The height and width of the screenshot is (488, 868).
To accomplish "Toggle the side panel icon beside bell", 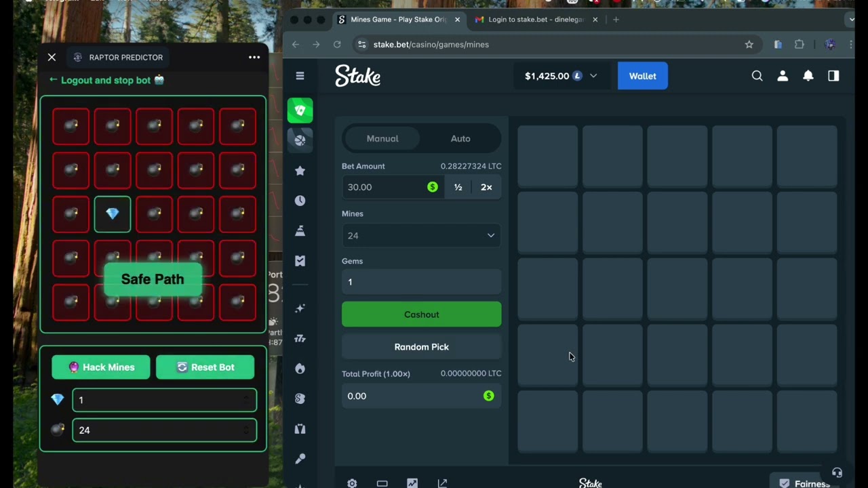I will coord(833,76).
